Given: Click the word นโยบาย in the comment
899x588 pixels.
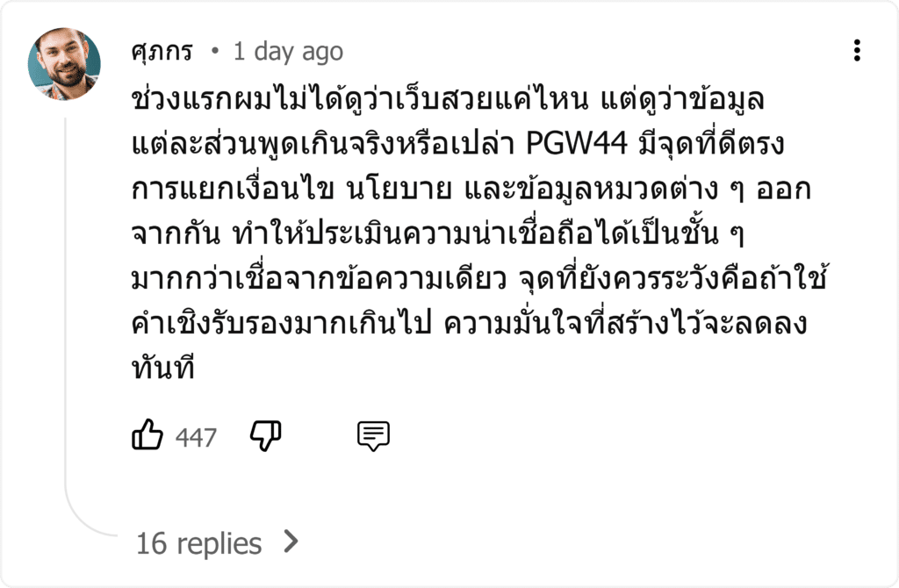Looking at the screenshot, I should point(399,189).
